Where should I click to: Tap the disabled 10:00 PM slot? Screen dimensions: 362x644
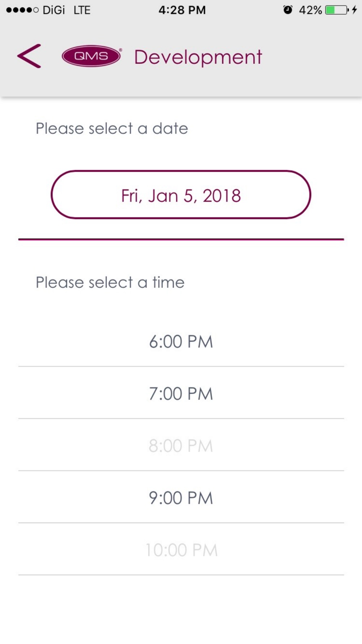point(181,549)
